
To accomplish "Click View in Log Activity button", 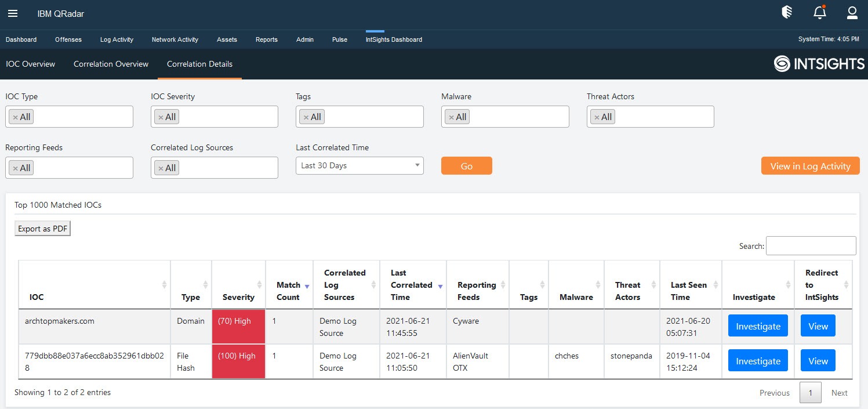I will tap(811, 166).
